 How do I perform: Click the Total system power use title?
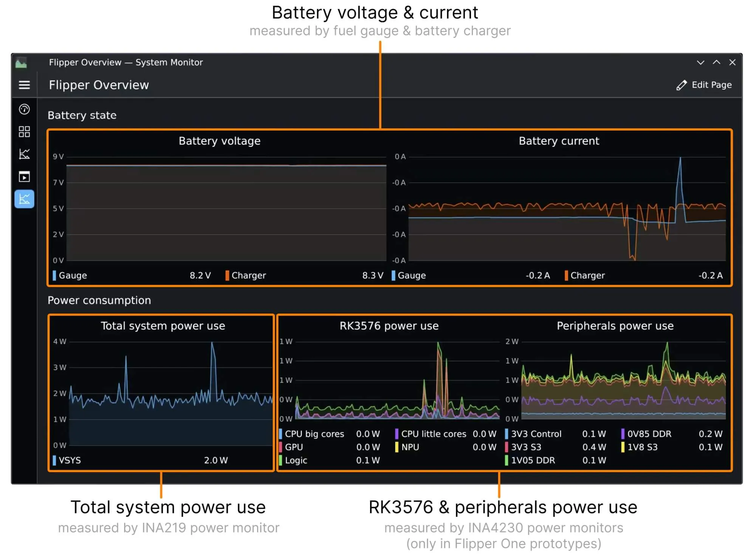163,326
